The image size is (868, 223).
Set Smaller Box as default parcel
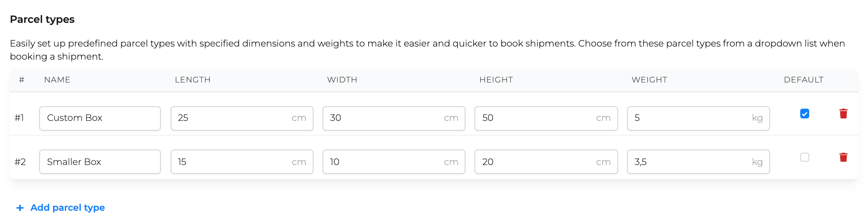pos(804,157)
